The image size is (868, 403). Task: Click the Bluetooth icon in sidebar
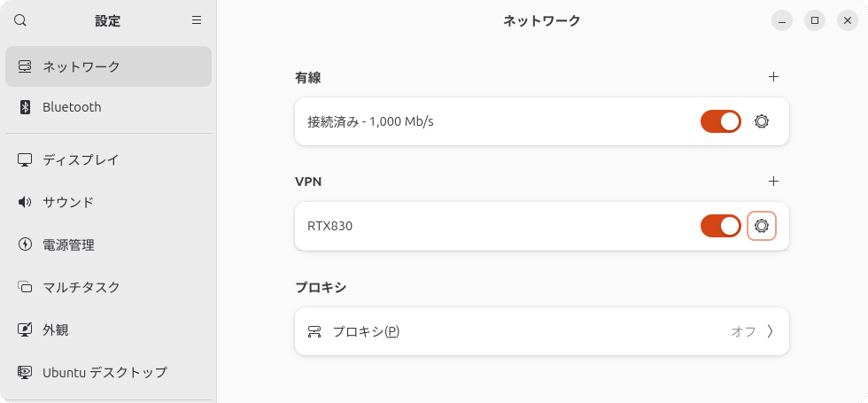[25, 107]
